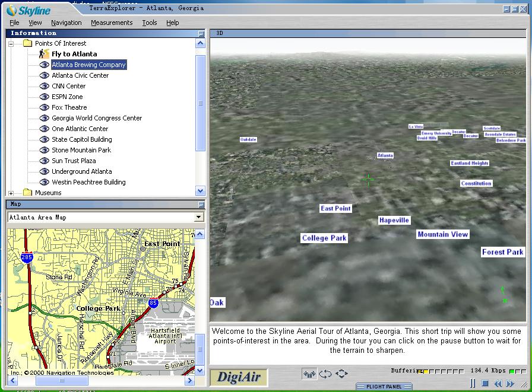Image resolution: width=532 pixels, height=392 pixels.
Task: Click the map scroll up arrow
Action: (x=200, y=234)
